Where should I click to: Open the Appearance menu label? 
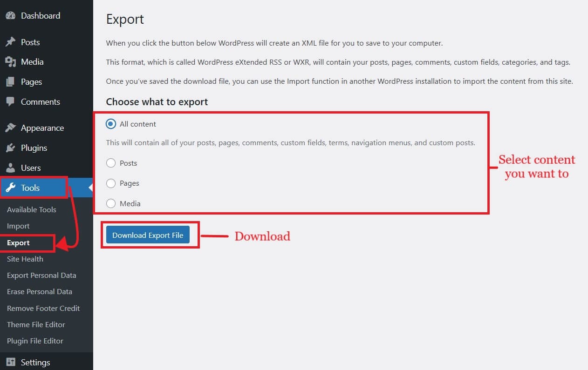coord(42,128)
